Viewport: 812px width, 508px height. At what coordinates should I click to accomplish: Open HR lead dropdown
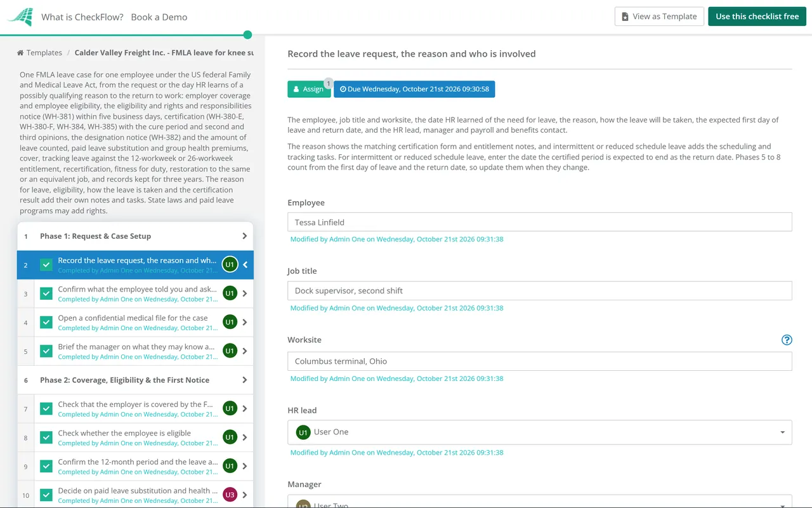click(539, 432)
